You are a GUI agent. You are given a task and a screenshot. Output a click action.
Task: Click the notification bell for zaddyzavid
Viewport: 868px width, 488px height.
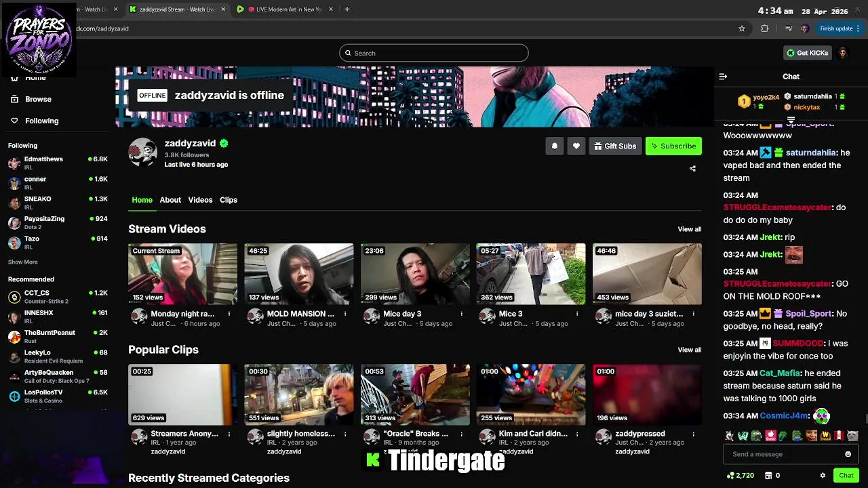(x=555, y=146)
